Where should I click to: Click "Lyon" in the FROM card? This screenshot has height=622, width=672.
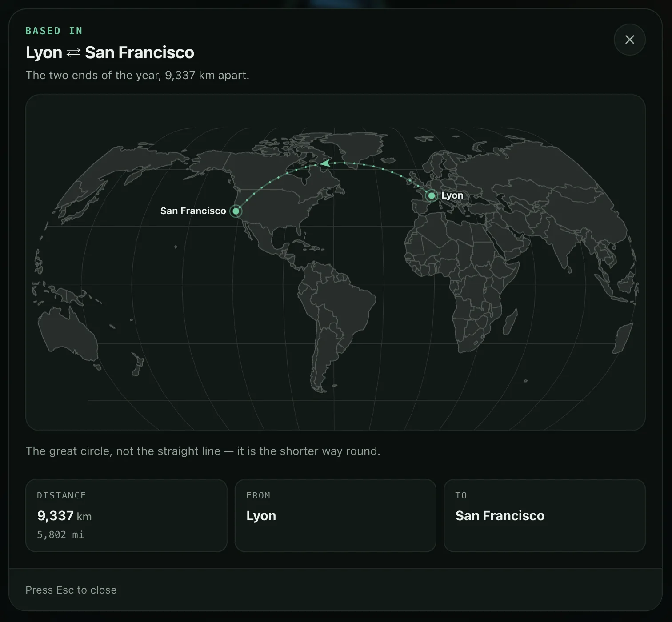(x=261, y=516)
